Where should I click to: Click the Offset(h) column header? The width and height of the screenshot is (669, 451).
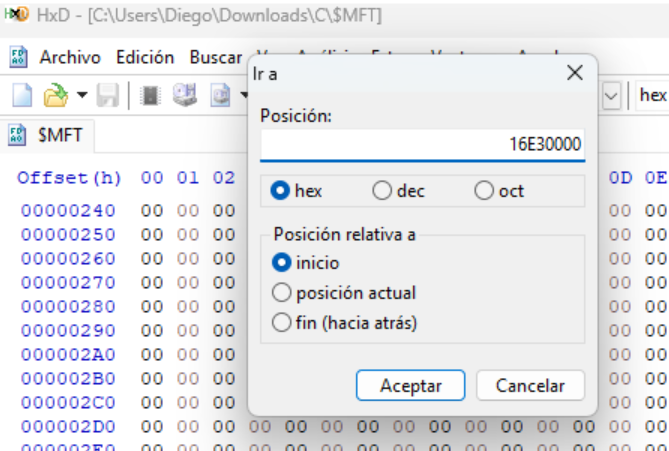(69, 177)
